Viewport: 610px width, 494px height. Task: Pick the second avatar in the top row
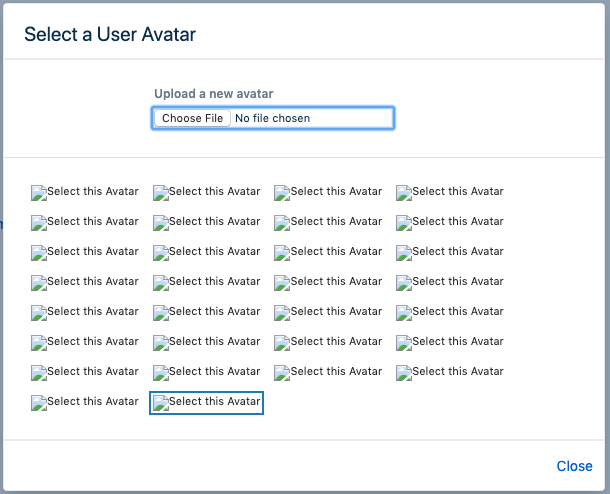(x=207, y=192)
